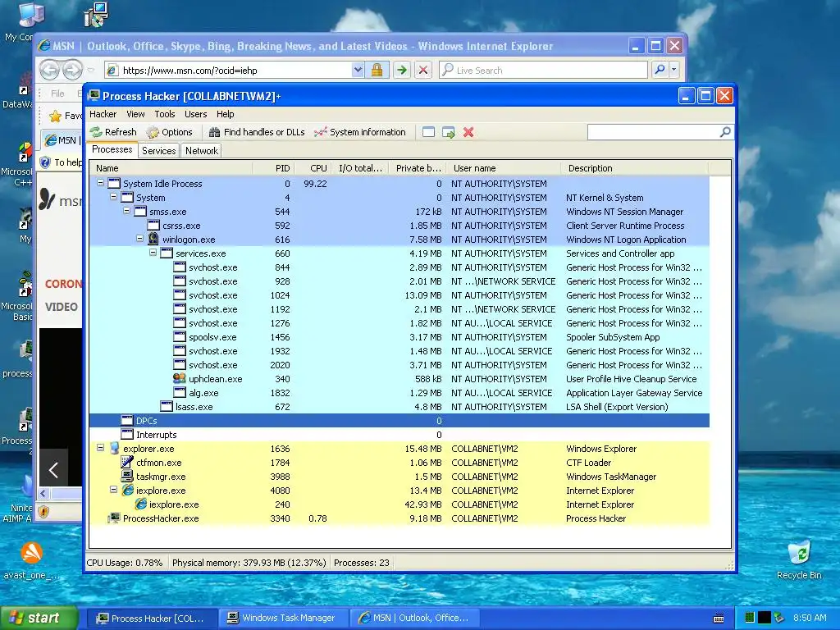
Task: Click the green Go arrow in Internet Explorer
Action: 402,71
